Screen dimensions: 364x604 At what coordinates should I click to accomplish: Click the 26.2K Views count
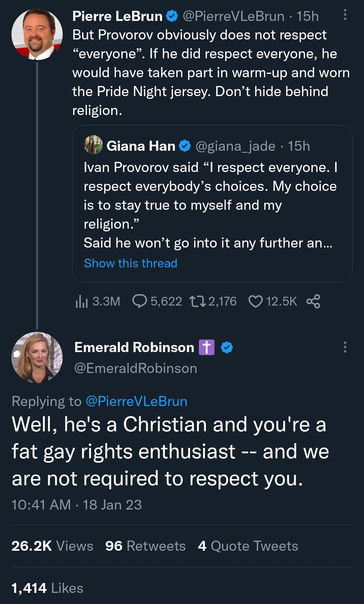[52, 546]
